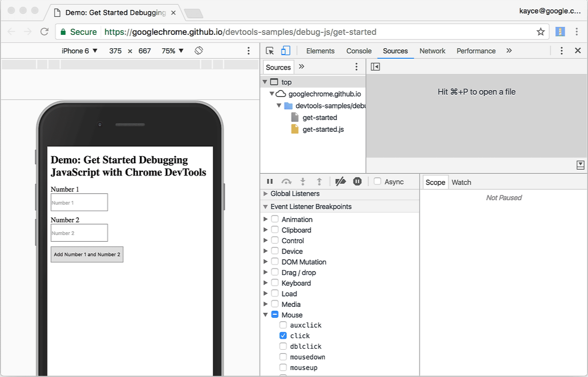Check the mousedown event checkbox
The image size is (588, 377).
tap(283, 357)
